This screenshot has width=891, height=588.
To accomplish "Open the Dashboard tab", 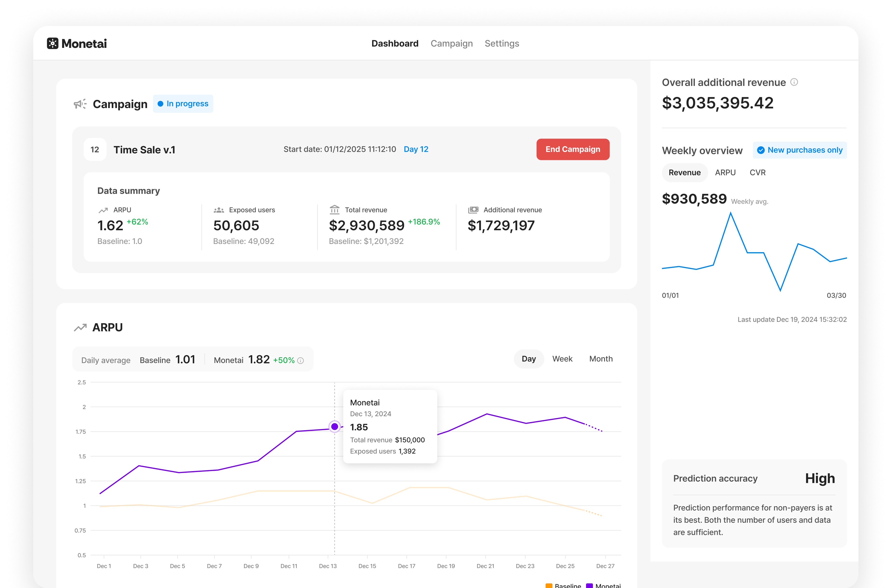I will (x=395, y=44).
